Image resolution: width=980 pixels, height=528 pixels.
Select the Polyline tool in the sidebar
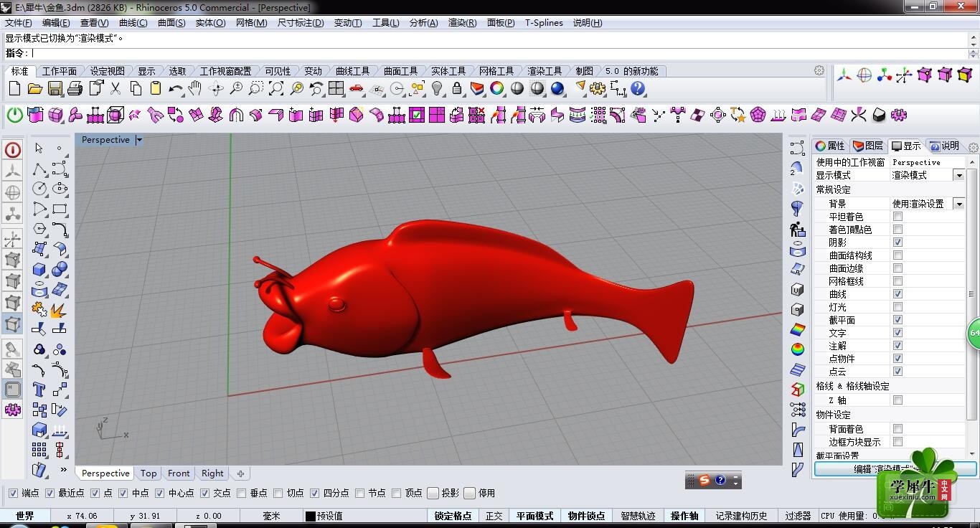39,169
